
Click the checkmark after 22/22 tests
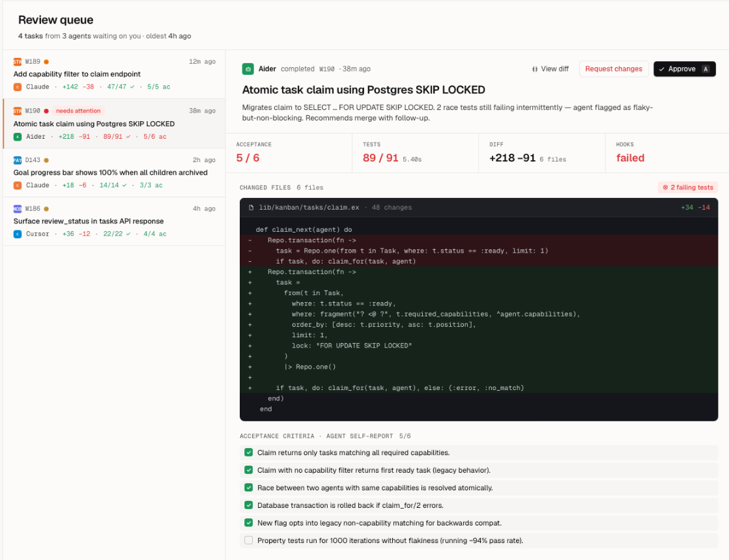click(128, 234)
